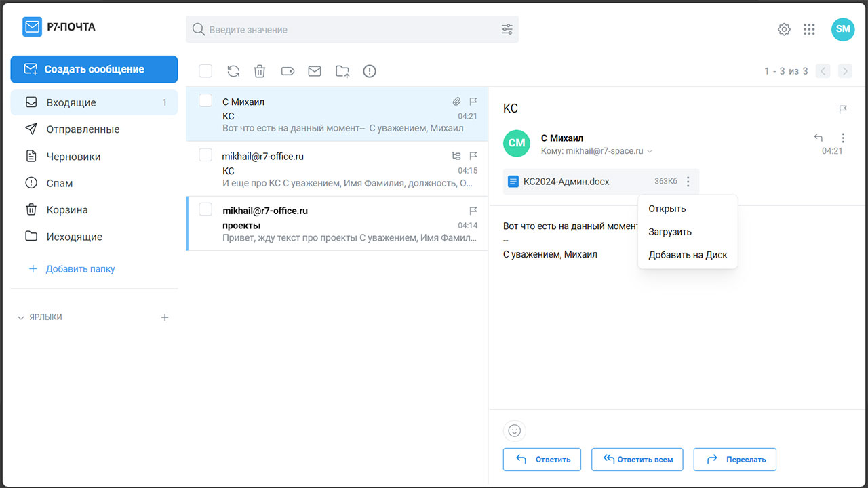Click the КС2024-Админ.docx document icon
This screenshot has height=488, width=868.
(513, 182)
